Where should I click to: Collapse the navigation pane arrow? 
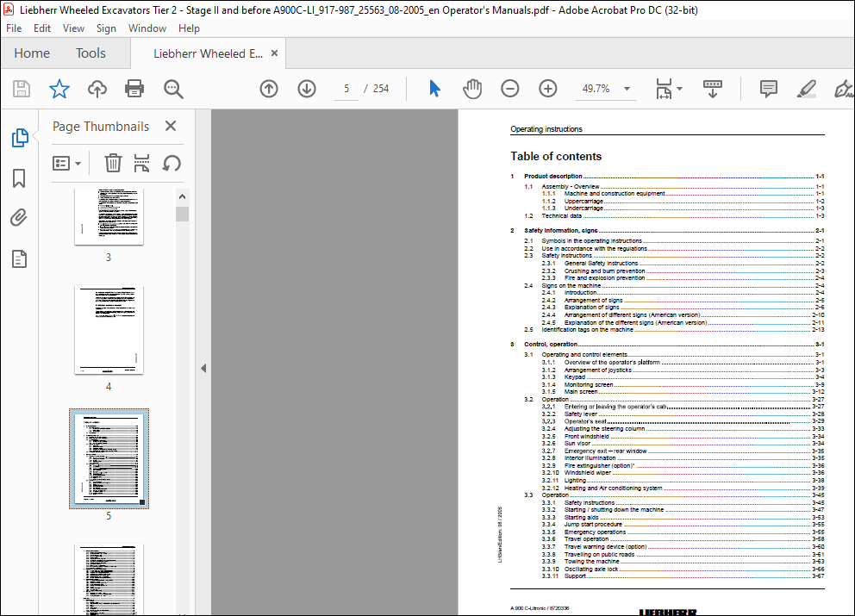[203, 369]
